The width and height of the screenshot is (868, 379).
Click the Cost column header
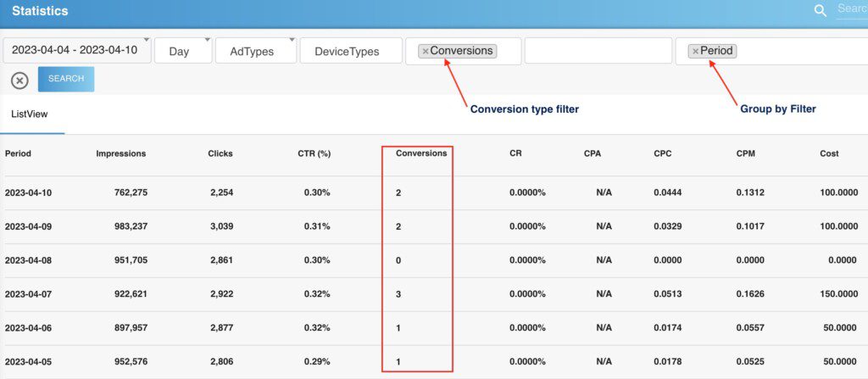(x=829, y=153)
